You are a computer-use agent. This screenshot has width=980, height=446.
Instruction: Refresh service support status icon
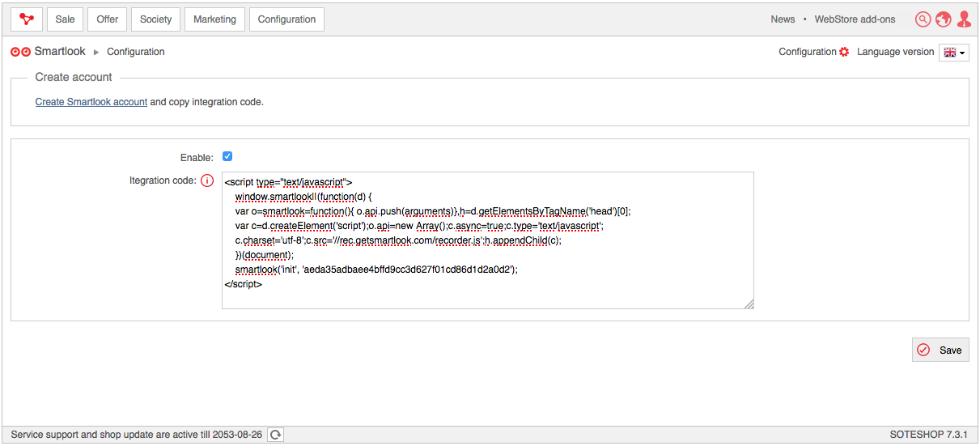click(275, 435)
